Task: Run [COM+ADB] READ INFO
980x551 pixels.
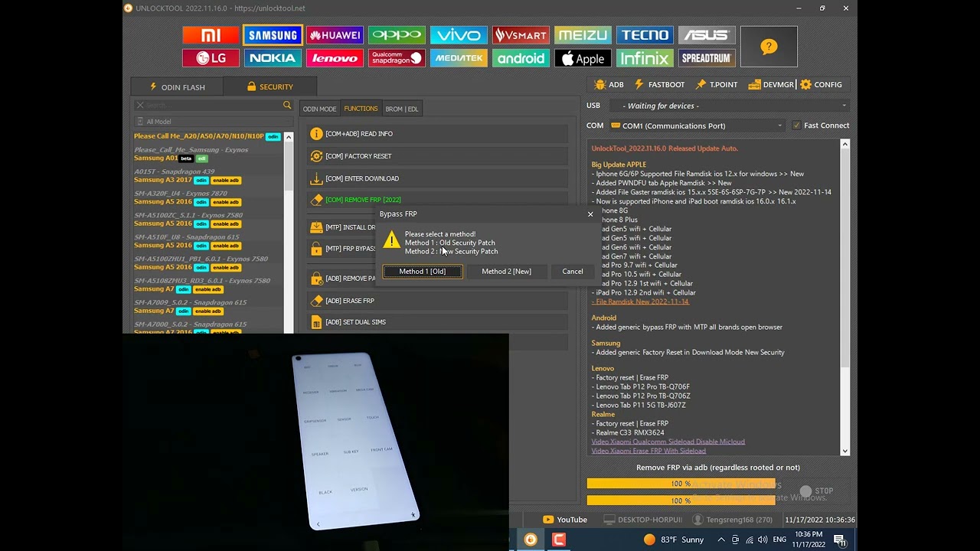Action: [438, 134]
